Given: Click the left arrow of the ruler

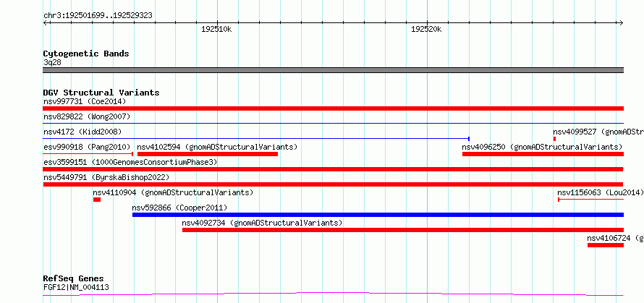Looking at the screenshot, I should pyautogui.click(x=45, y=22).
